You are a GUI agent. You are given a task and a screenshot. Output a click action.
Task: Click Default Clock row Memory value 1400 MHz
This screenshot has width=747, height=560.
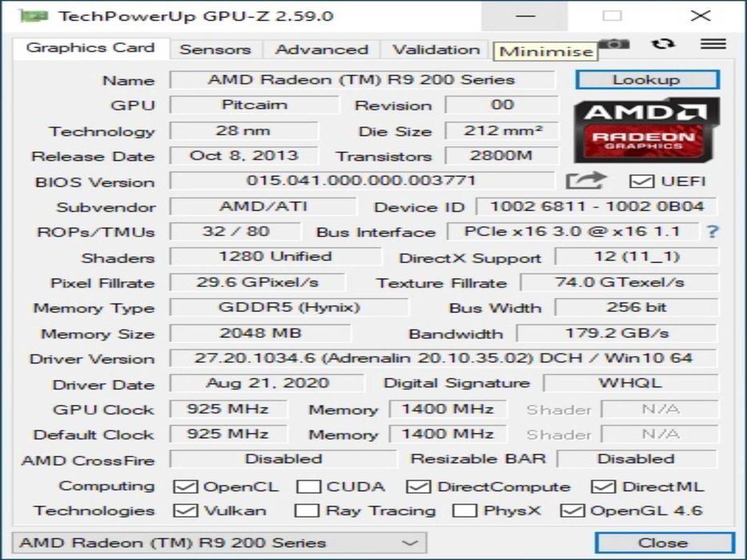pyautogui.click(x=448, y=434)
